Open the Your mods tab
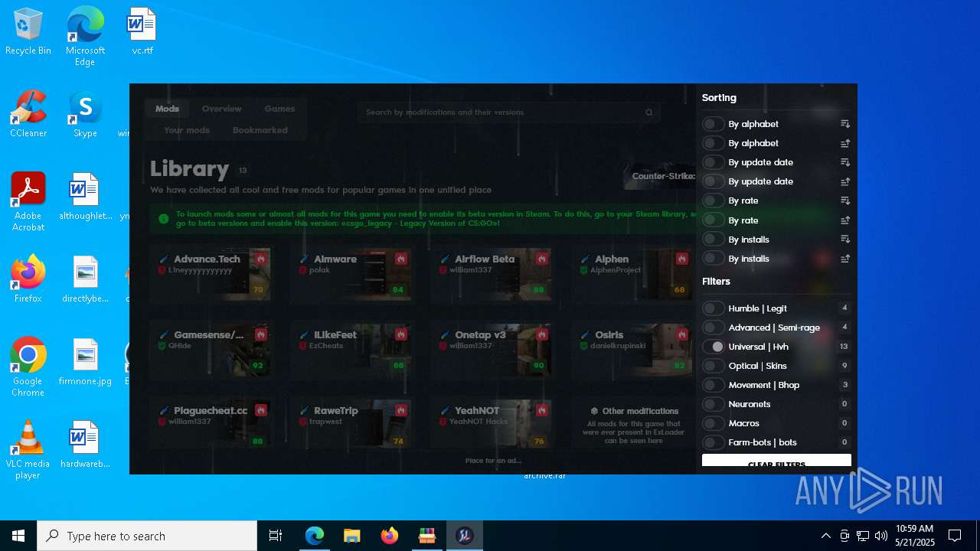Viewport: 980px width, 551px height. [186, 130]
